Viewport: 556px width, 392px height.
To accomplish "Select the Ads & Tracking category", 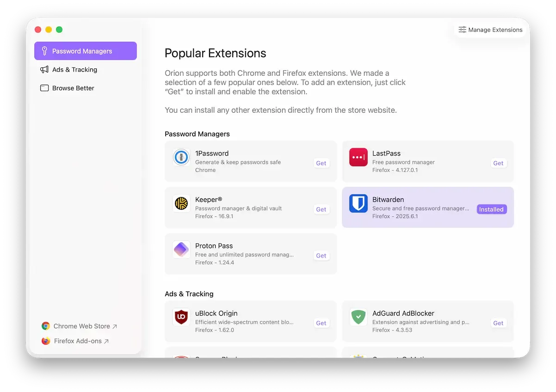I will 74,69.
